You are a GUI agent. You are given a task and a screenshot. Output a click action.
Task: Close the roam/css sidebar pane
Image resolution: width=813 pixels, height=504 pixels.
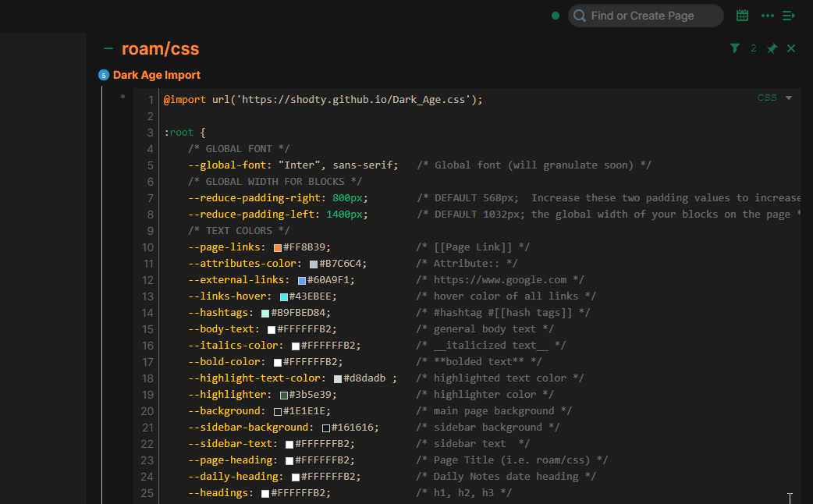(x=791, y=48)
